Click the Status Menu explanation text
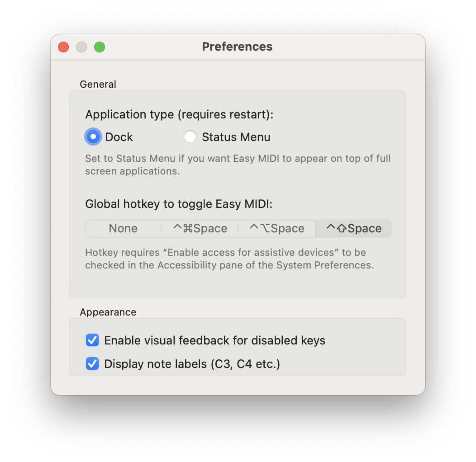The image size is (476, 462). 238,165
